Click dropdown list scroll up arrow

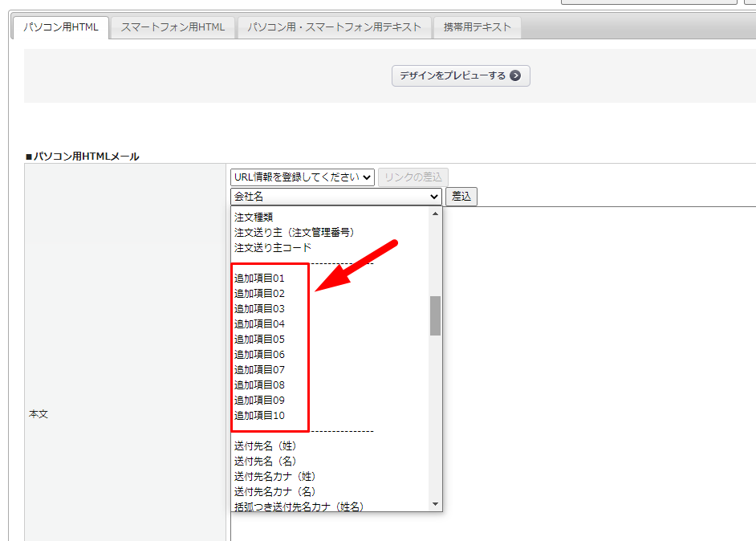pyautogui.click(x=435, y=214)
